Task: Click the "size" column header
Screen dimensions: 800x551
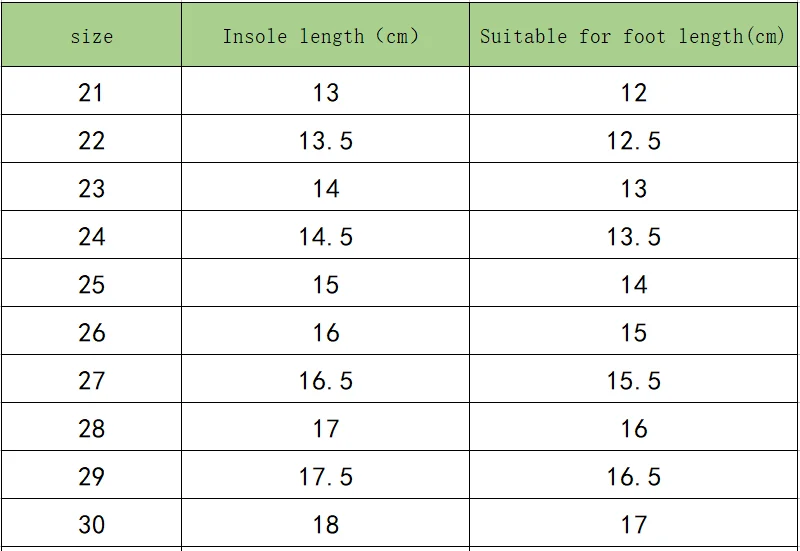Action: coord(91,37)
